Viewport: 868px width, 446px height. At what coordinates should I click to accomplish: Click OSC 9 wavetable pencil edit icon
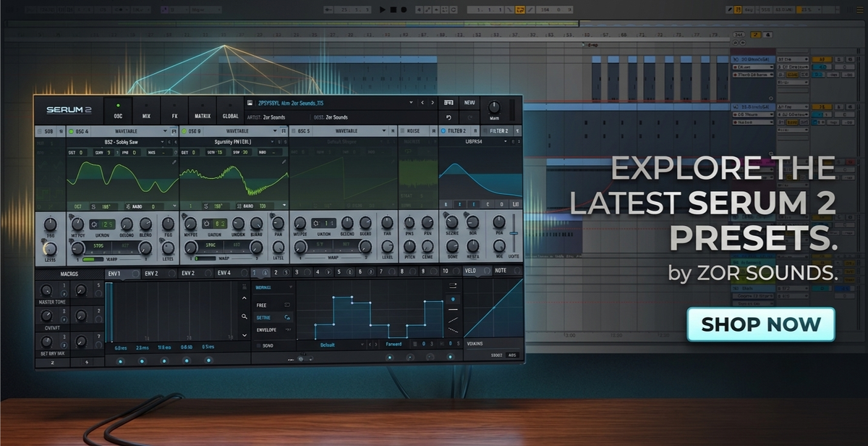[284, 163]
